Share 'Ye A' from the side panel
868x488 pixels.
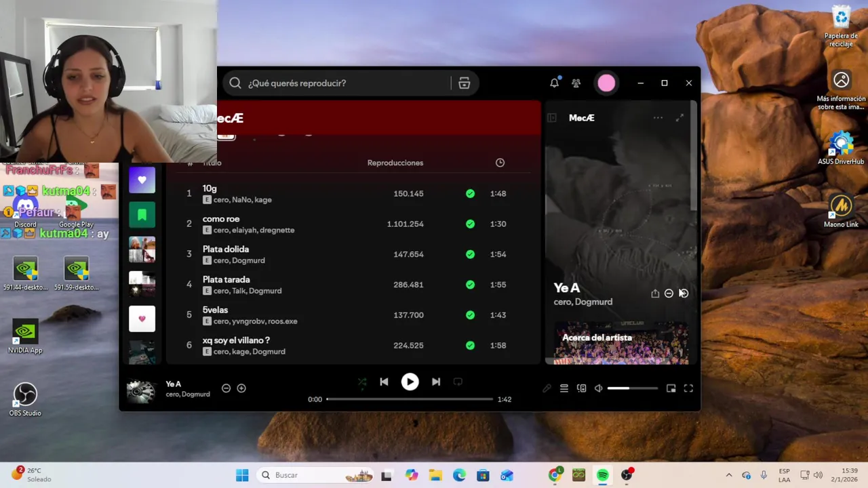click(655, 293)
